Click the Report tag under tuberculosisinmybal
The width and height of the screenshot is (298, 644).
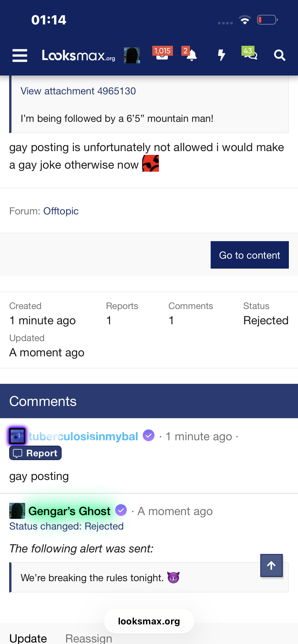[x=35, y=453]
